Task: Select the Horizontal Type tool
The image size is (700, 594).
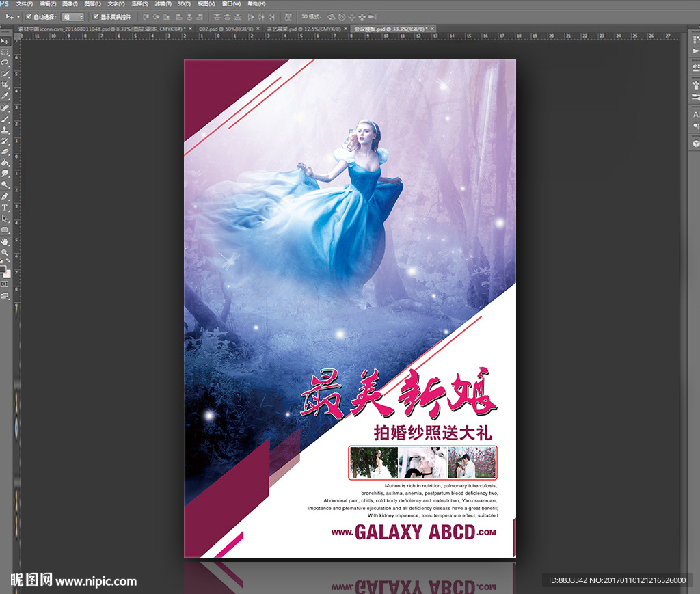Action: 5,207
